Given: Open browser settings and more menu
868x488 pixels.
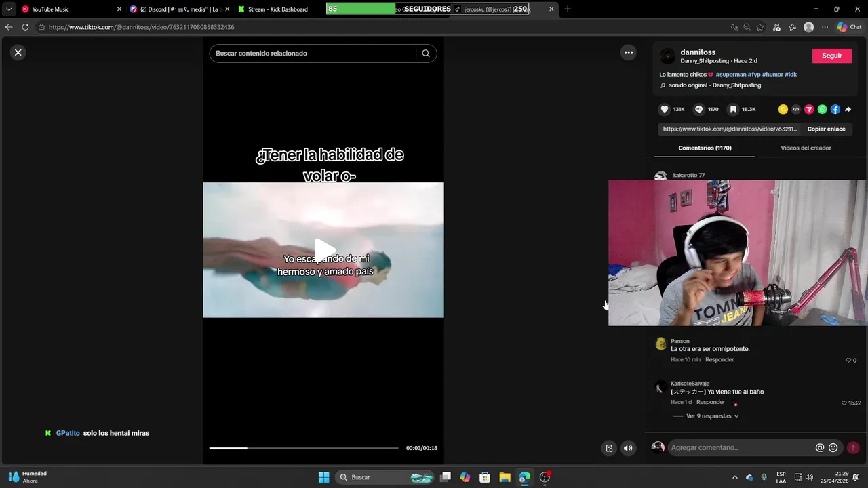Looking at the screenshot, I should [x=825, y=27].
